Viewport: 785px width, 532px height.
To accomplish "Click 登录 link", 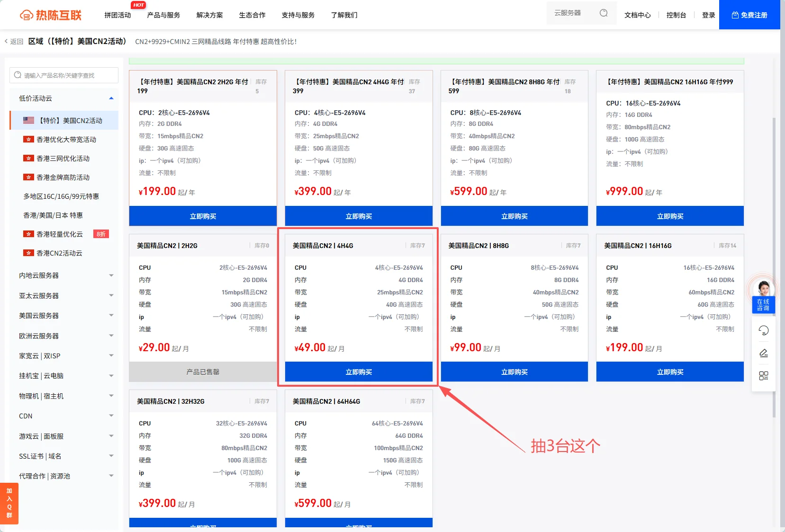I will tap(708, 15).
